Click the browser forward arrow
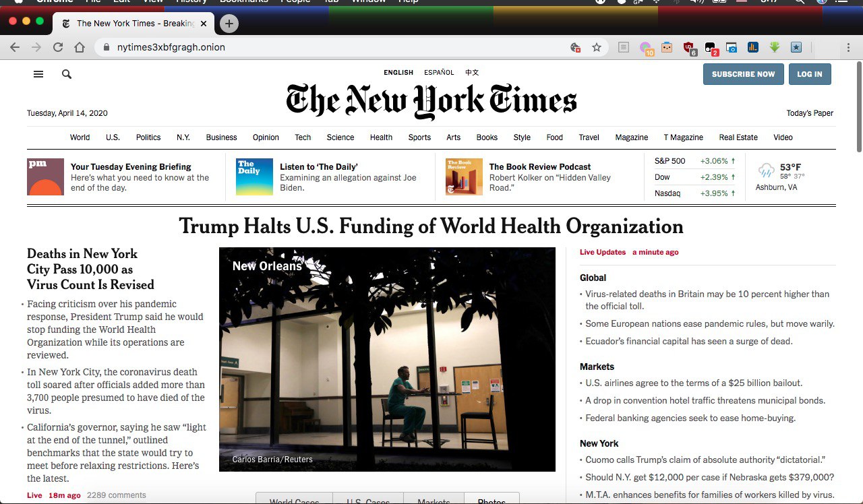This screenshot has height=504, width=863. [x=36, y=47]
